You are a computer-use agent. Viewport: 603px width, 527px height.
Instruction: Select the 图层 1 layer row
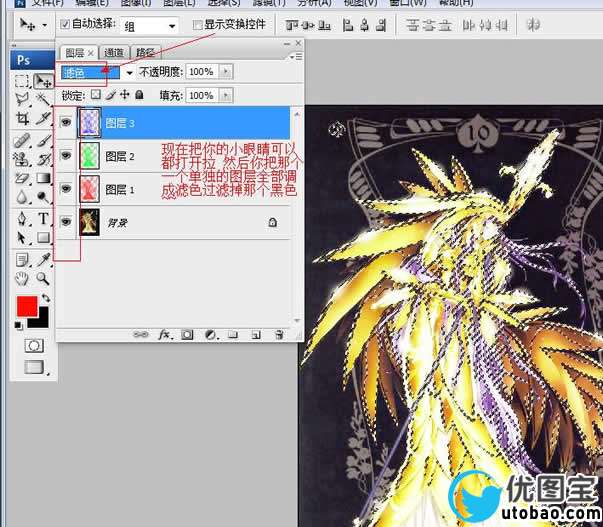175,189
